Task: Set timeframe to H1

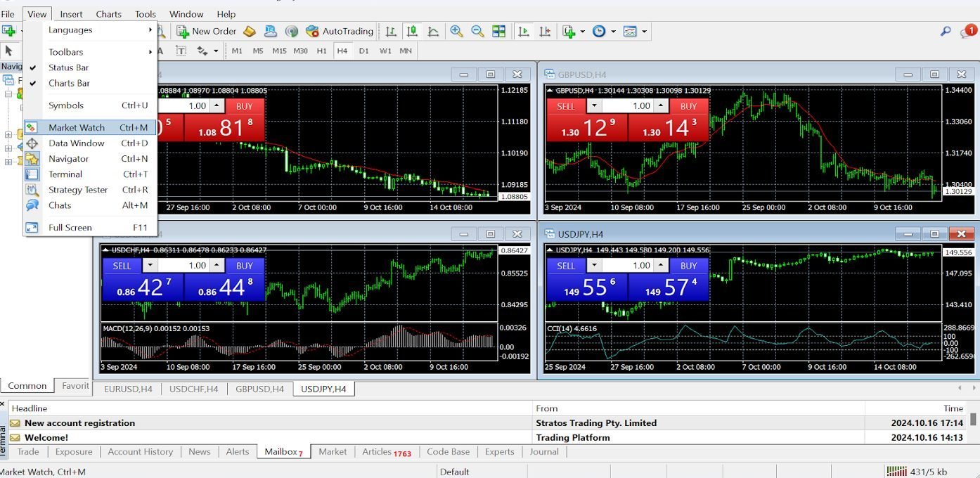Action: (321, 51)
